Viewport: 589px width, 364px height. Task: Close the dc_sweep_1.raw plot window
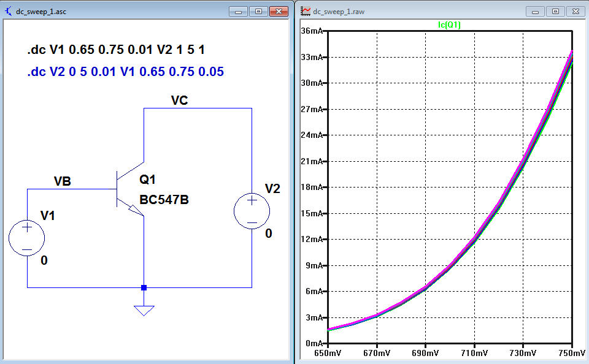click(x=576, y=12)
